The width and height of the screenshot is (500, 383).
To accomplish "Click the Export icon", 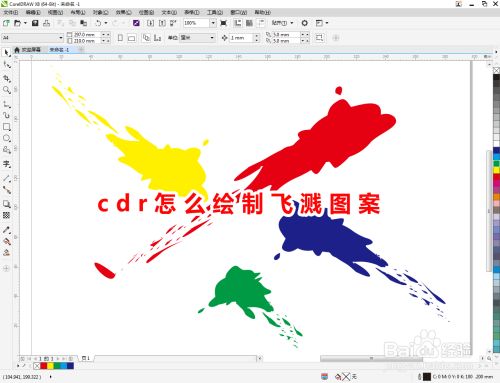I will click(x=162, y=23).
